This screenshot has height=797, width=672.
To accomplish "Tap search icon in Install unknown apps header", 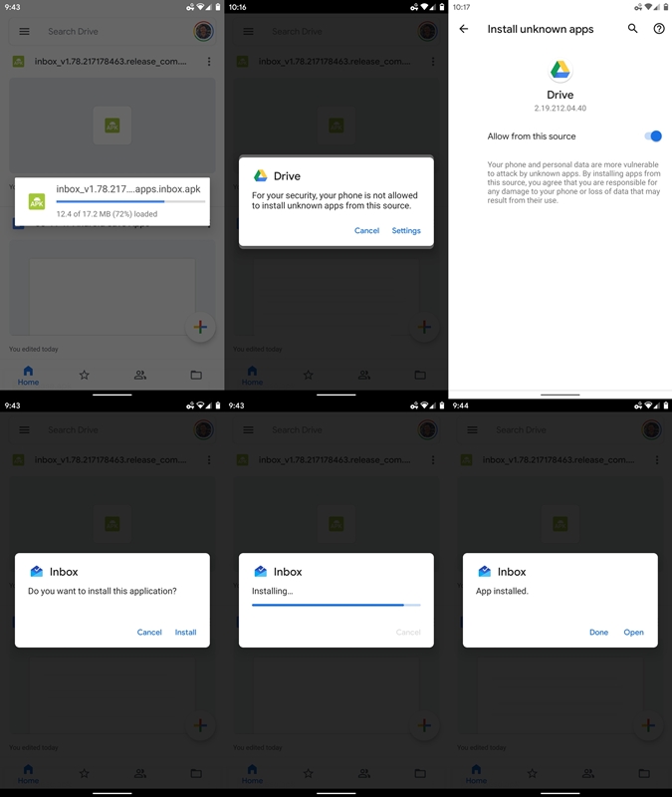I will click(x=632, y=29).
